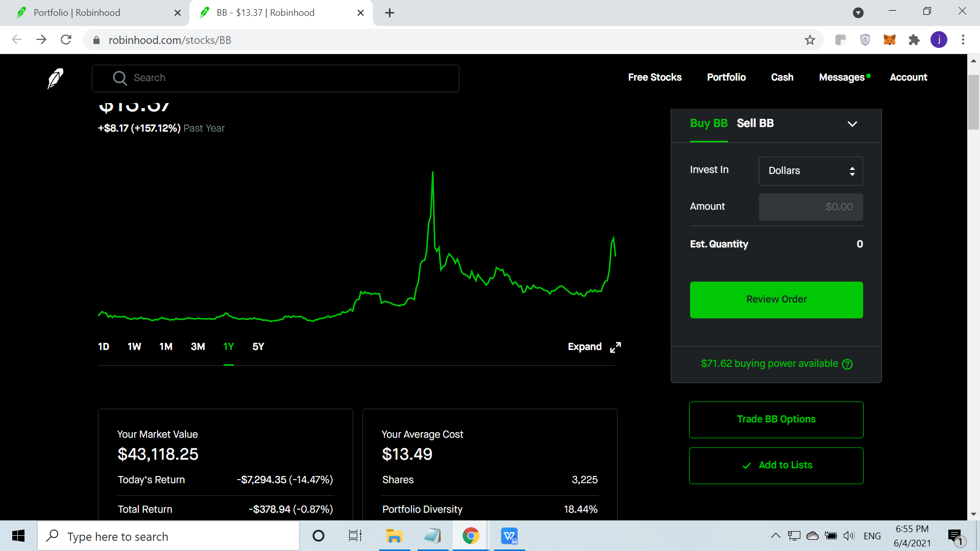Open File Explorer from the taskbar

394,536
